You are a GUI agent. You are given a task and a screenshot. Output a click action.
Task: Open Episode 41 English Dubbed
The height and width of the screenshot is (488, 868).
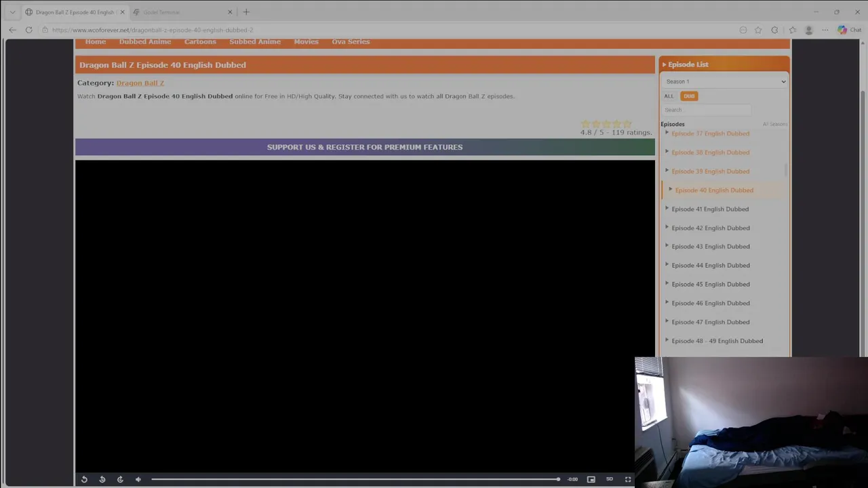[x=710, y=209]
